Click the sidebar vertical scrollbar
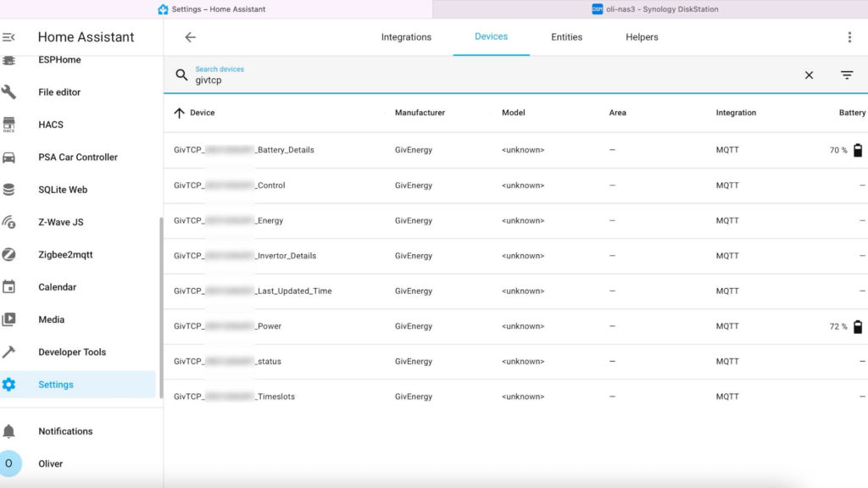 tap(161, 307)
